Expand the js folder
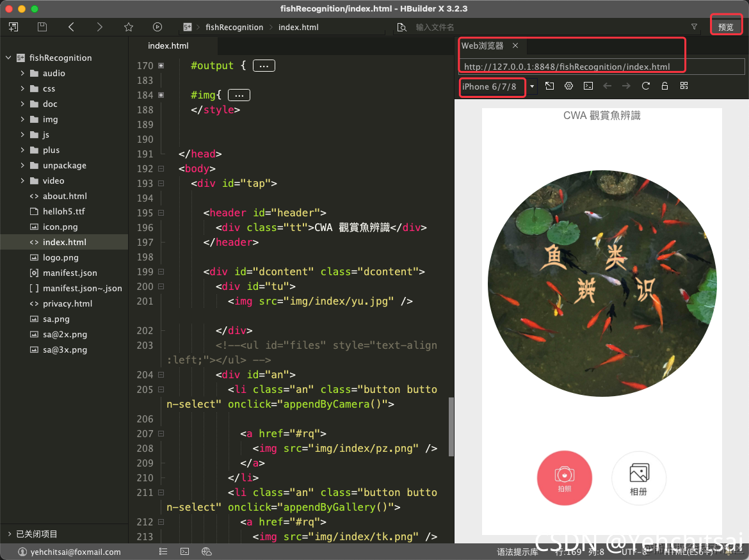This screenshot has height=560, width=749. (x=22, y=134)
